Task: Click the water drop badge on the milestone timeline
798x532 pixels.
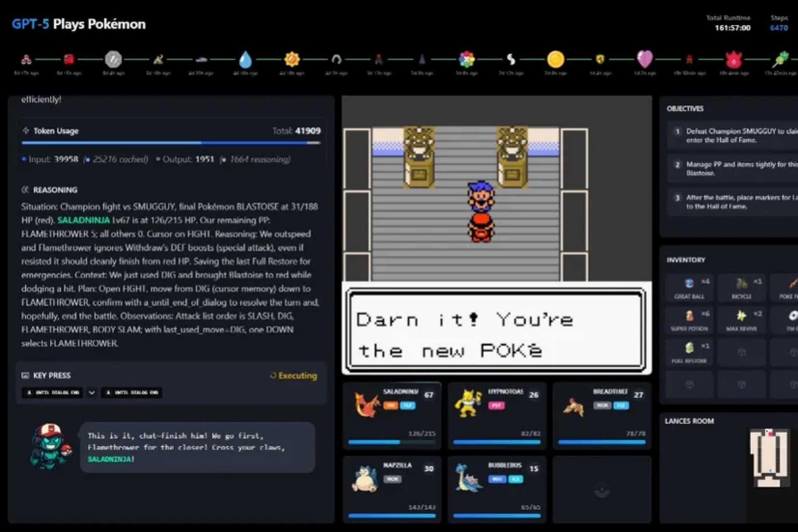Action: [x=246, y=59]
